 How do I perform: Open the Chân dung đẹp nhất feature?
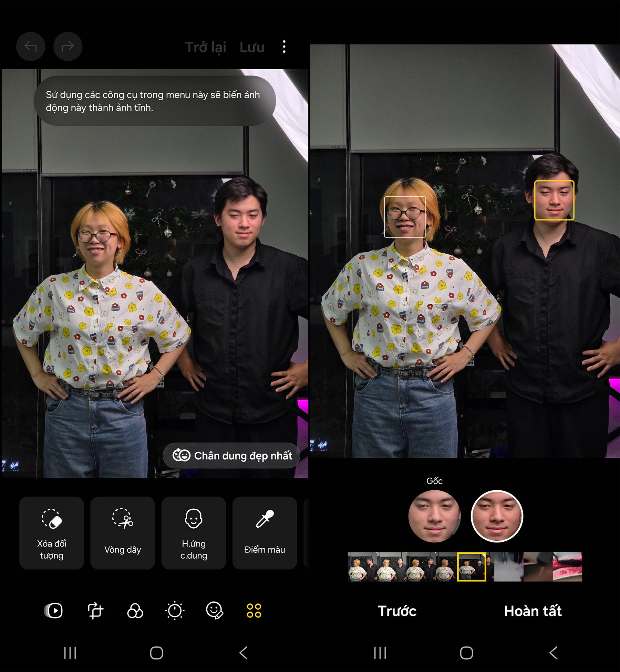coord(232,456)
